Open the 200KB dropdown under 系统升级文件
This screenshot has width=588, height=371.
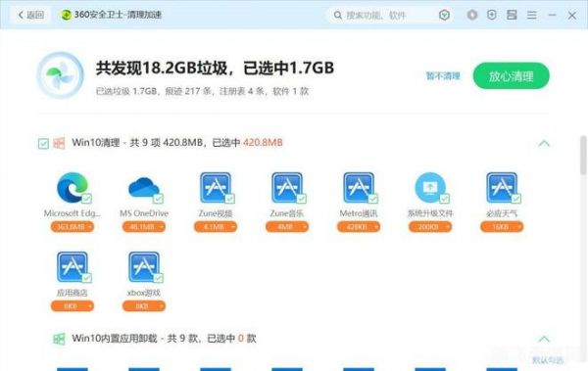(430, 227)
